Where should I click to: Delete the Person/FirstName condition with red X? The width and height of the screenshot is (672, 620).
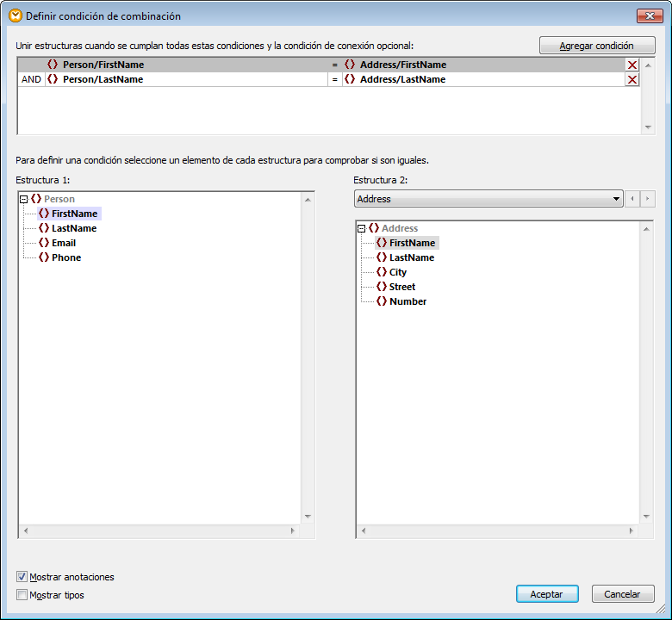[x=632, y=65]
